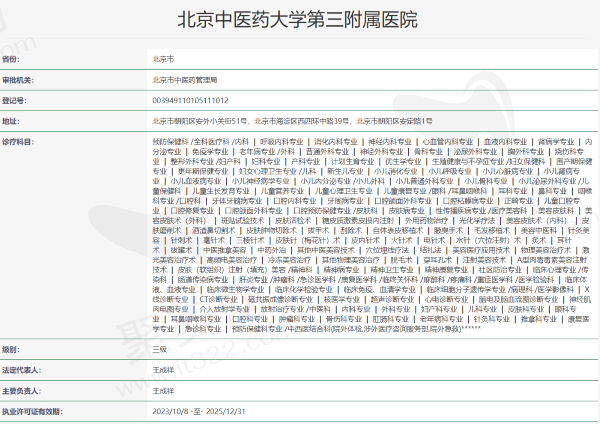The image size is (600, 424).
Task: Click the province value 北京市
Action: (x=163, y=59)
